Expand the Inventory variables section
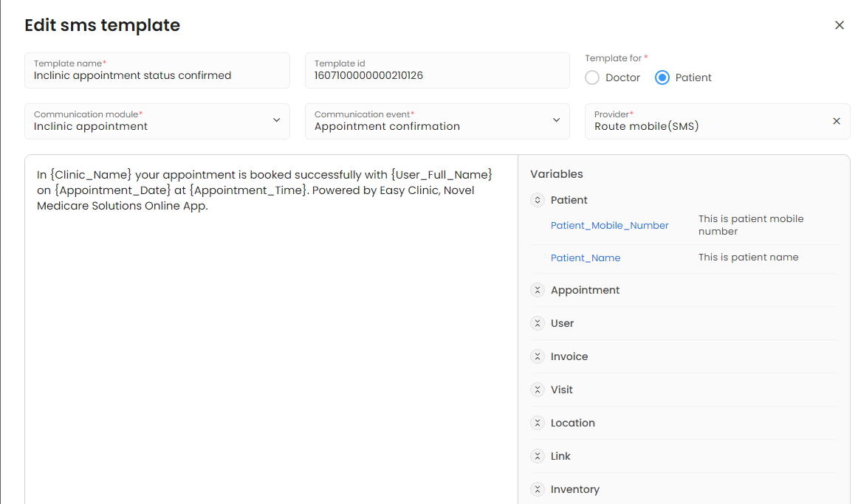 click(538, 489)
